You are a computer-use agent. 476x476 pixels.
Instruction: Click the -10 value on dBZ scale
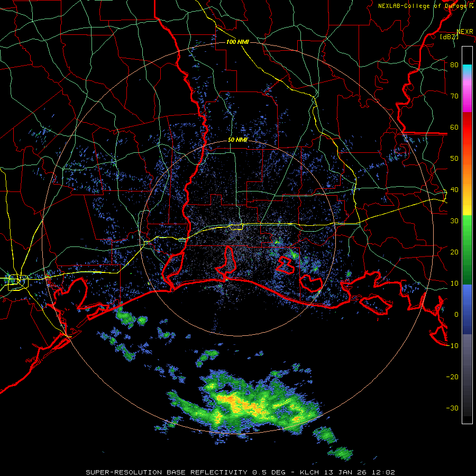tap(452, 345)
